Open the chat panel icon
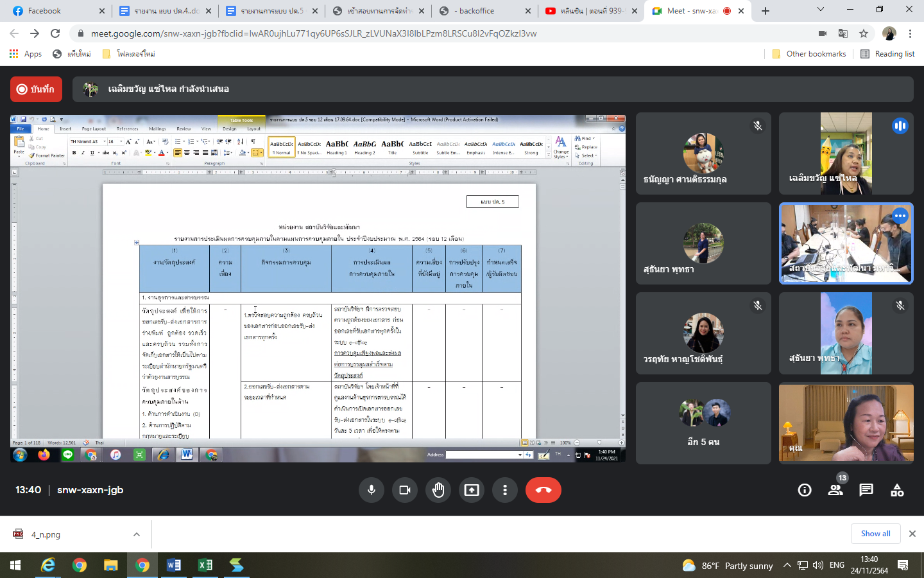Screen dimensions: 924x578 [x=866, y=490]
